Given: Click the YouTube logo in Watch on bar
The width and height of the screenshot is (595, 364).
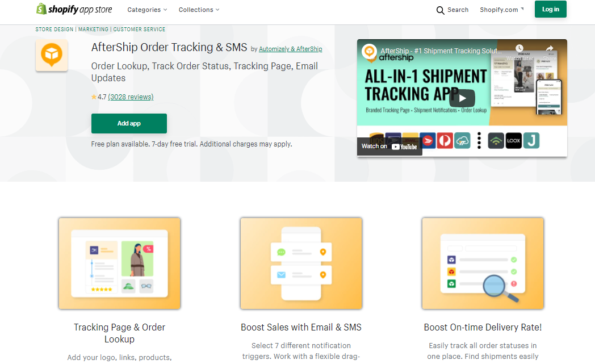Looking at the screenshot, I should 404,147.
